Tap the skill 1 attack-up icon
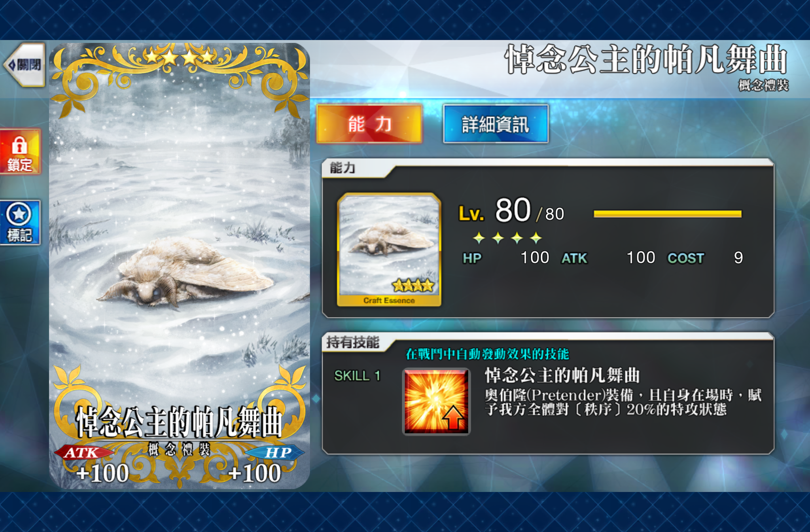Image resolution: width=810 pixels, height=532 pixels. click(436, 401)
